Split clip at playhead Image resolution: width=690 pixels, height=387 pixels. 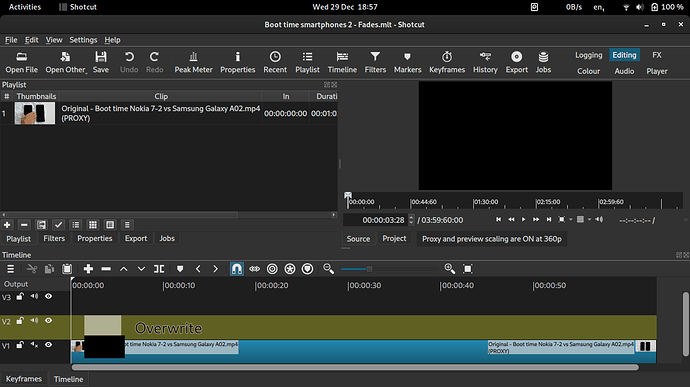point(159,269)
